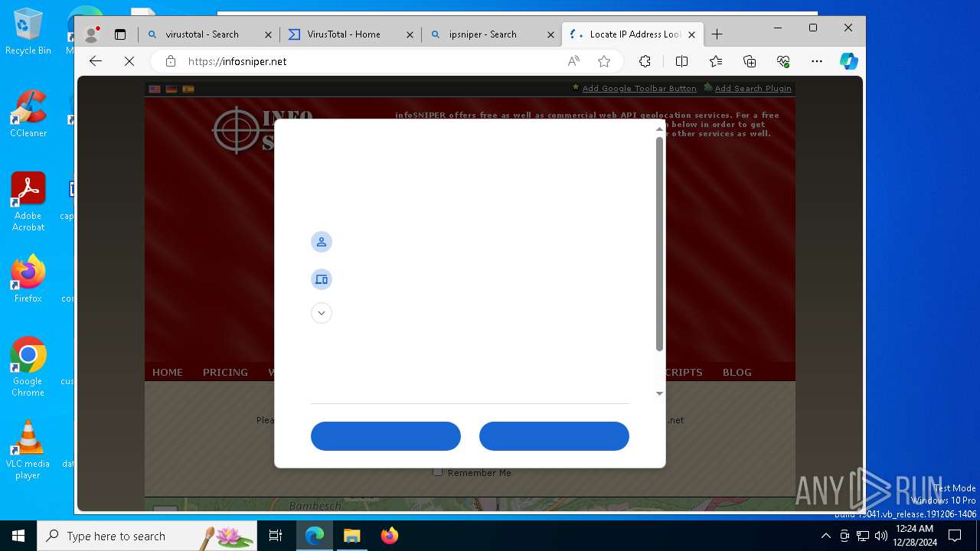Open the Action Center notifications icon
Screen dimensions: 980x551
(955, 536)
